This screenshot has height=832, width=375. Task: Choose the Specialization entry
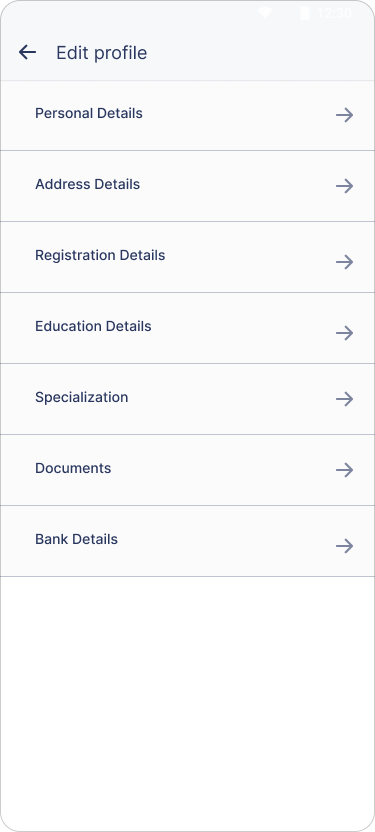point(187,400)
